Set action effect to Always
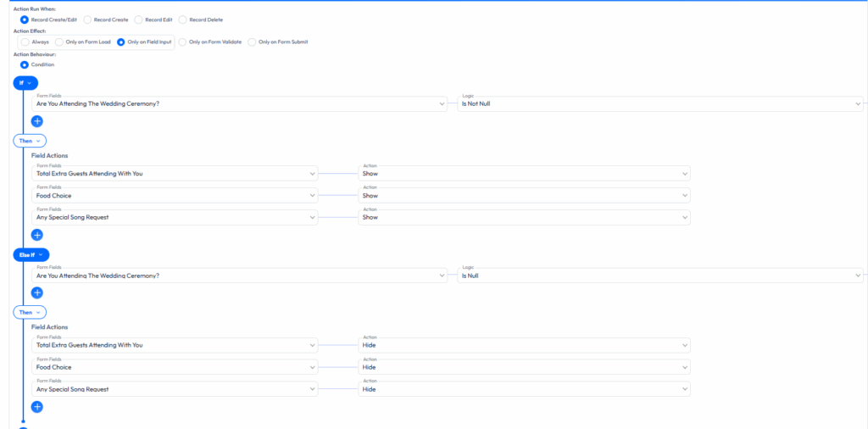 tap(25, 42)
